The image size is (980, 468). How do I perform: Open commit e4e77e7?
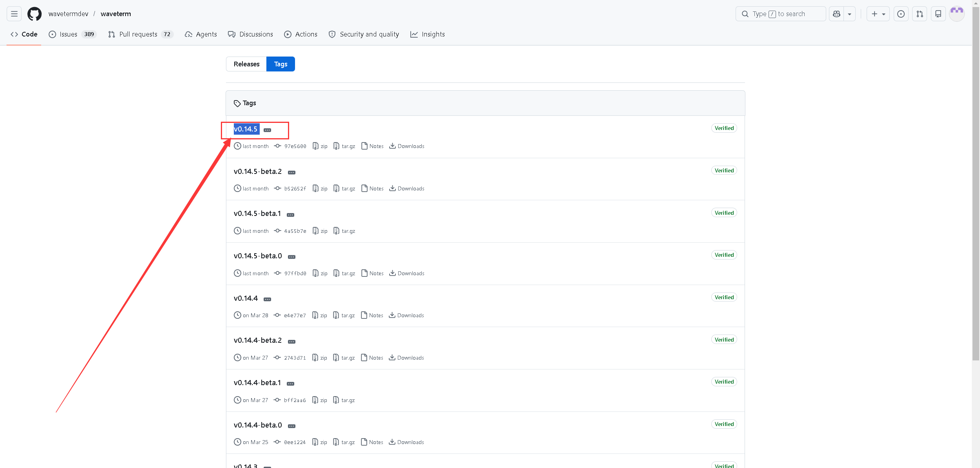tap(290, 315)
